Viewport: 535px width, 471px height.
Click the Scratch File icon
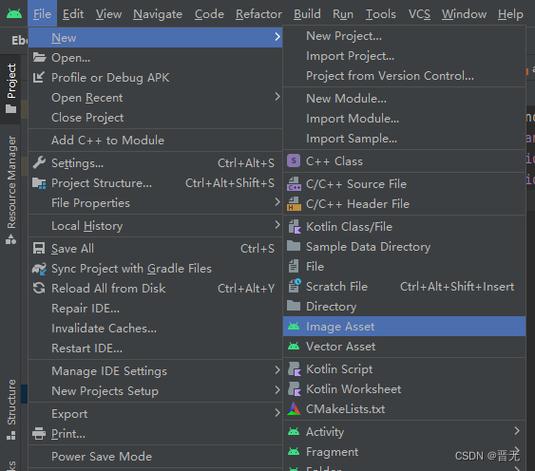pos(294,286)
